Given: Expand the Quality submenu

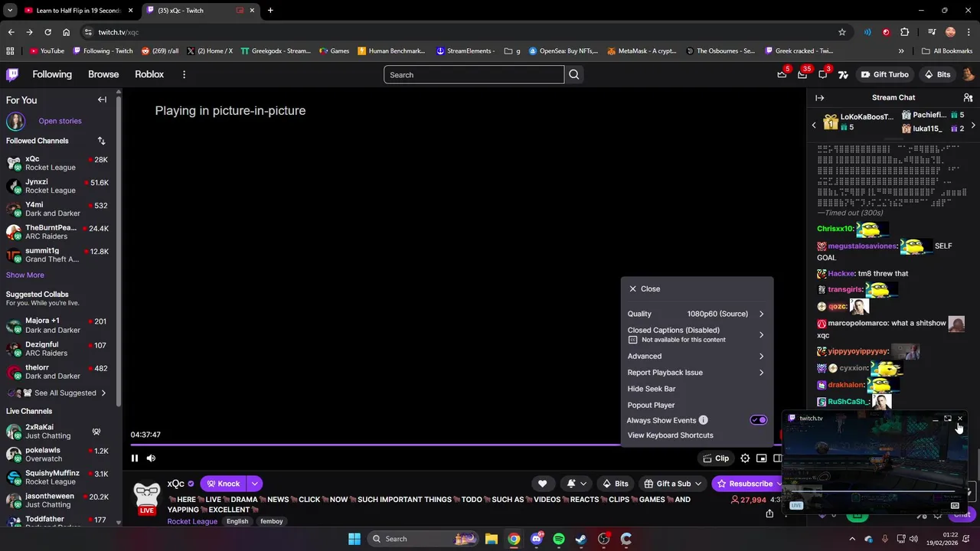Looking at the screenshot, I should point(695,314).
